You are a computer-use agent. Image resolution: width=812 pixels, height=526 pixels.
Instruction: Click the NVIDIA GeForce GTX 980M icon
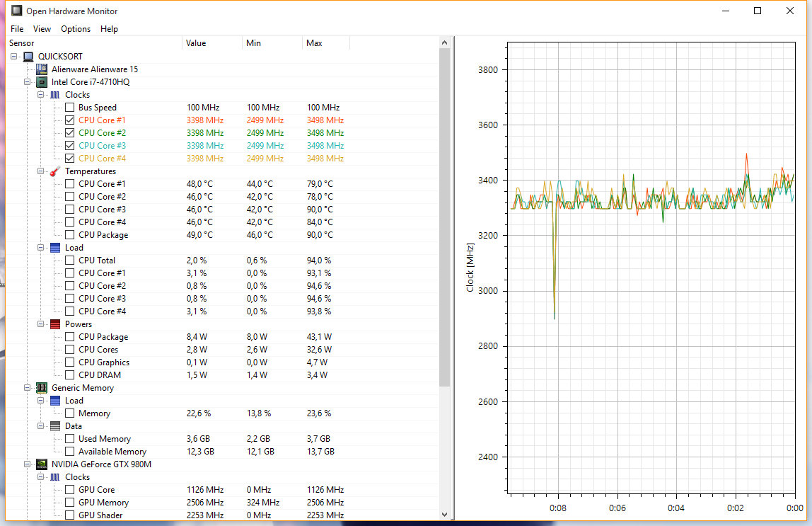point(42,464)
